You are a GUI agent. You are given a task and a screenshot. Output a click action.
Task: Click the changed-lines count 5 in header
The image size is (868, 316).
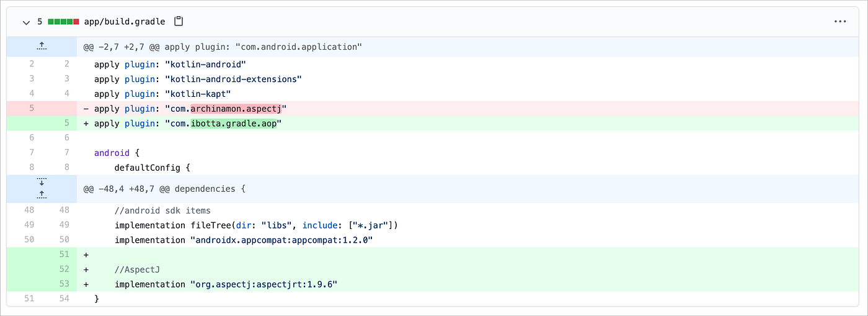click(x=40, y=22)
